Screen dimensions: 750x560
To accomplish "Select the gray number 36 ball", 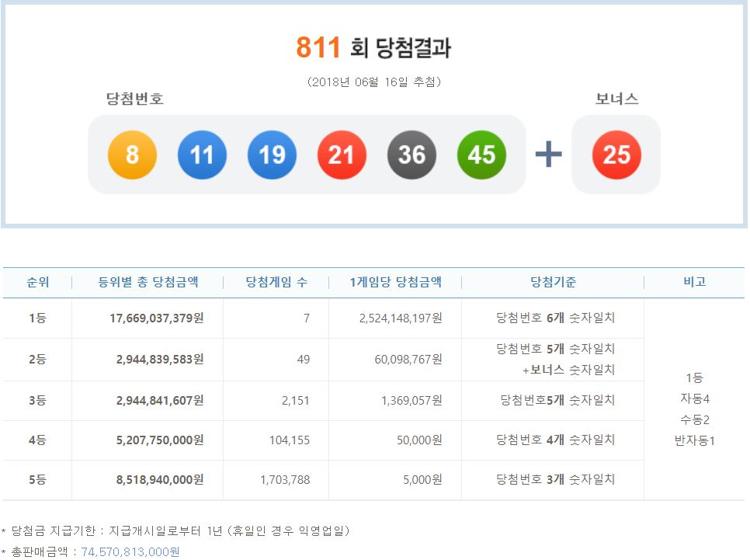I will 411,155.
